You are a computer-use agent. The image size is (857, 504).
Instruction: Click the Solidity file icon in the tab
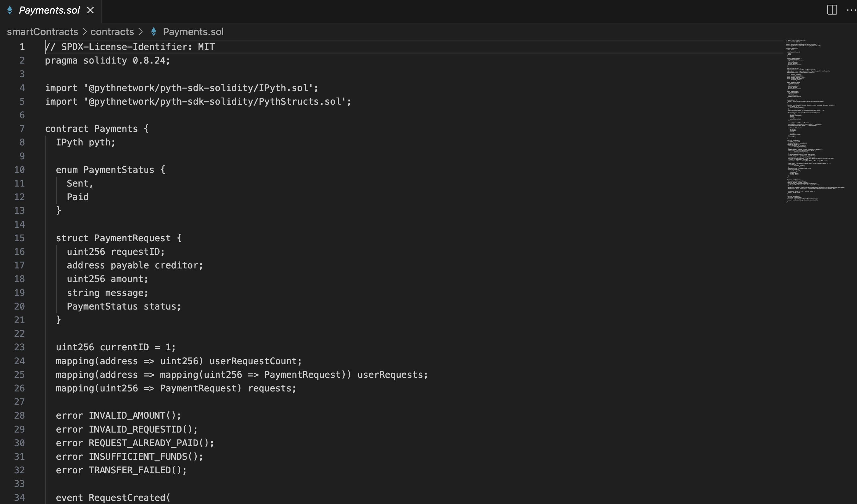click(x=10, y=10)
